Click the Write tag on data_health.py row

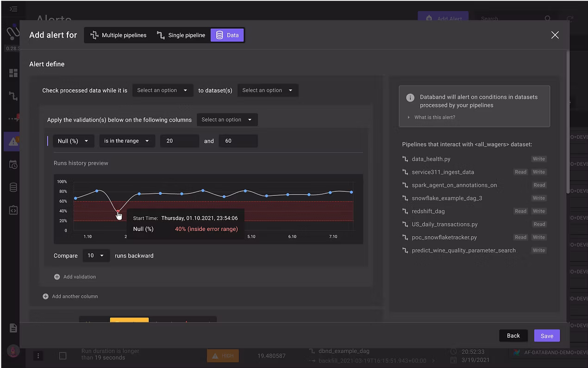click(539, 159)
